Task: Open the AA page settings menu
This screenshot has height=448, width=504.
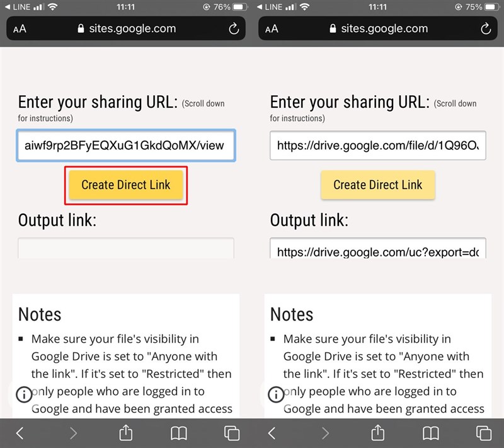Action: coord(18,28)
